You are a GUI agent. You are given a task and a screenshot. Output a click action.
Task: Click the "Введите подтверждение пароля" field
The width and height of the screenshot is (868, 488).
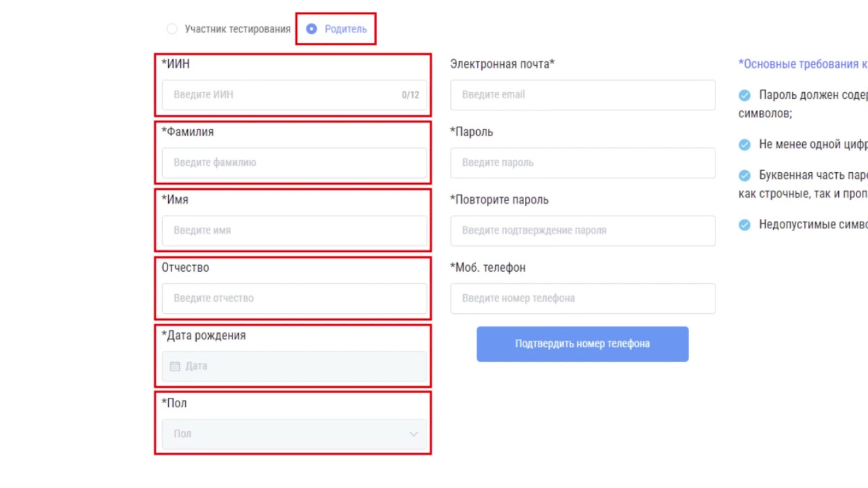pyautogui.click(x=582, y=230)
